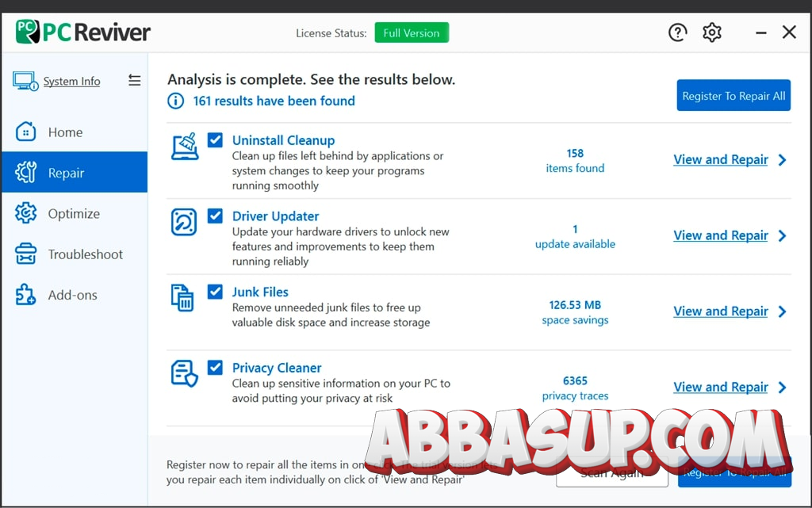Click the '6365 privacy traces' value
812x508 pixels.
click(x=575, y=388)
